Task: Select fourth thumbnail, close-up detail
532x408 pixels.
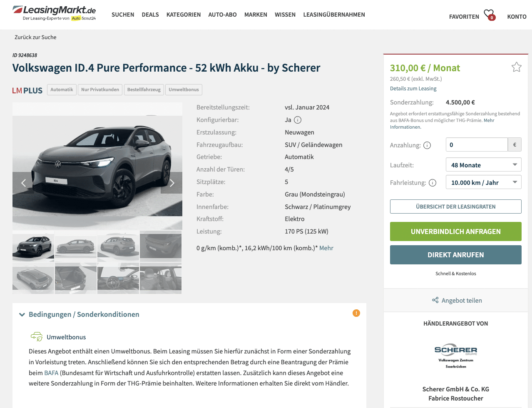Action: tap(161, 246)
